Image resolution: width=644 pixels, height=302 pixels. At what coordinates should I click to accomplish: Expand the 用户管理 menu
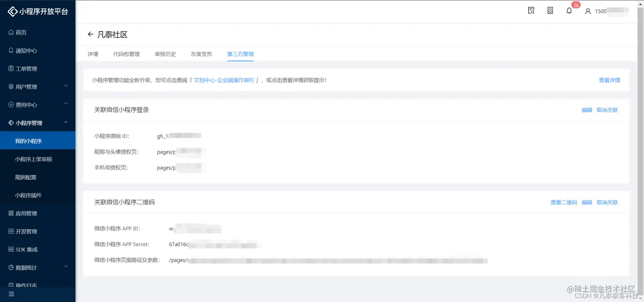click(26, 86)
